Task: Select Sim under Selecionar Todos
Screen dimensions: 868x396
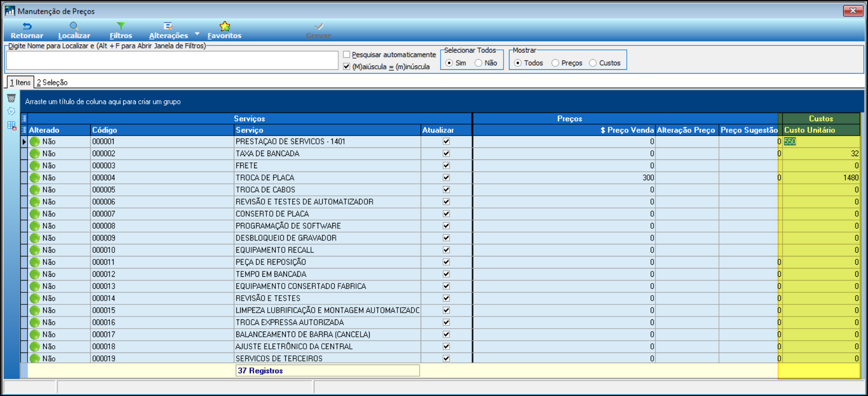Action: click(x=449, y=63)
